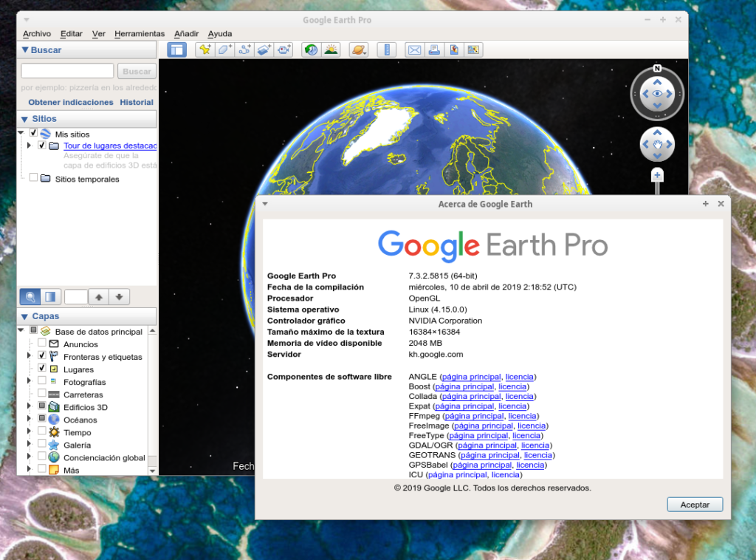
Task: Expand the Océanos layer node
Action: [x=30, y=419]
